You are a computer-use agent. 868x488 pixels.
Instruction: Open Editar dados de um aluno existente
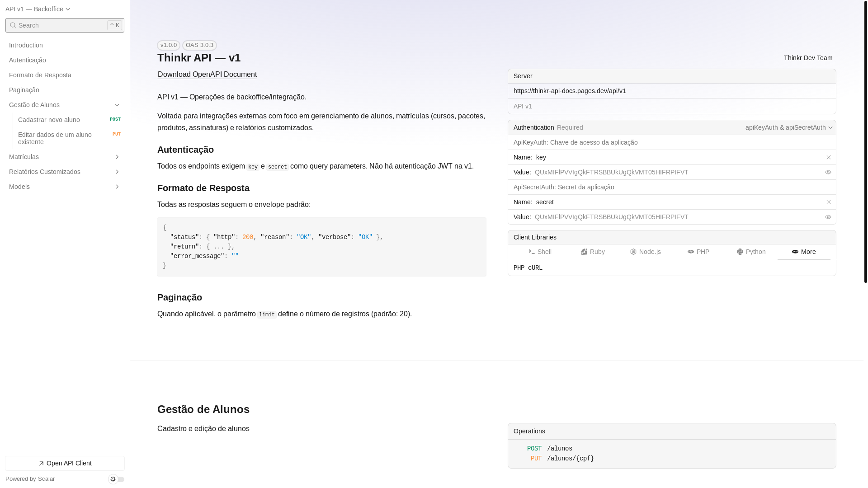tap(69, 138)
